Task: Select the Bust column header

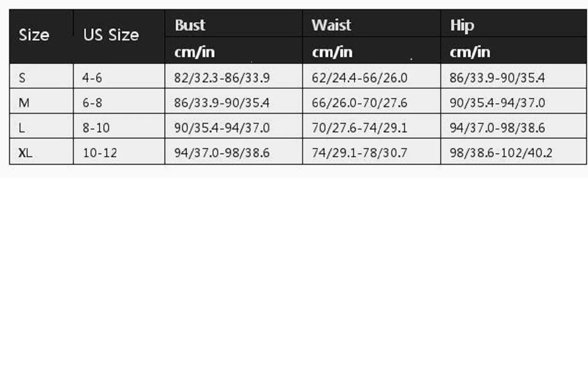Action: click(190, 25)
